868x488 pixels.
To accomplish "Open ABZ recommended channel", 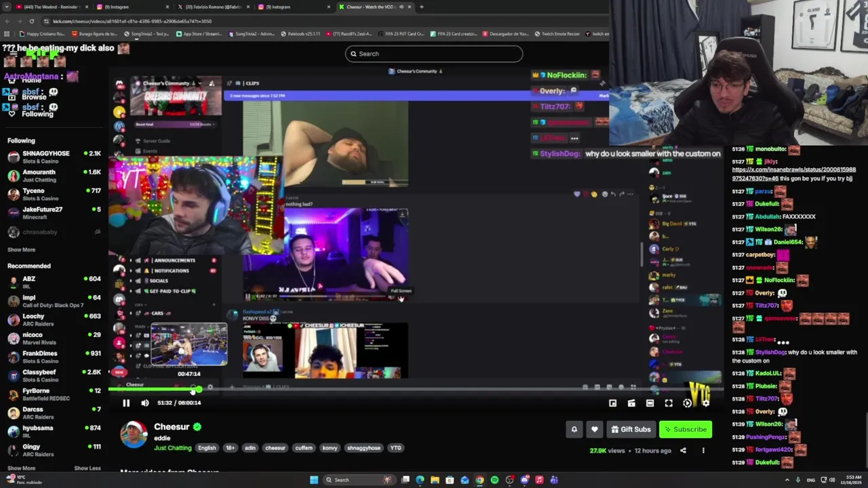I will coord(53,282).
